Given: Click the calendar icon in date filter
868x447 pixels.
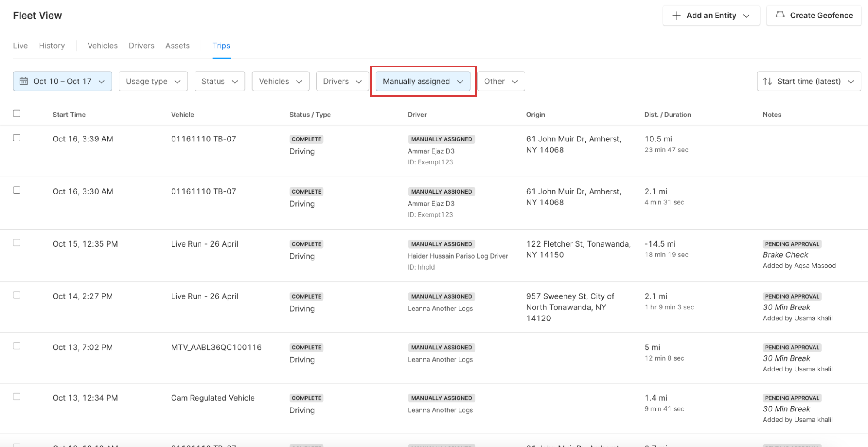Looking at the screenshot, I should [24, 81].
